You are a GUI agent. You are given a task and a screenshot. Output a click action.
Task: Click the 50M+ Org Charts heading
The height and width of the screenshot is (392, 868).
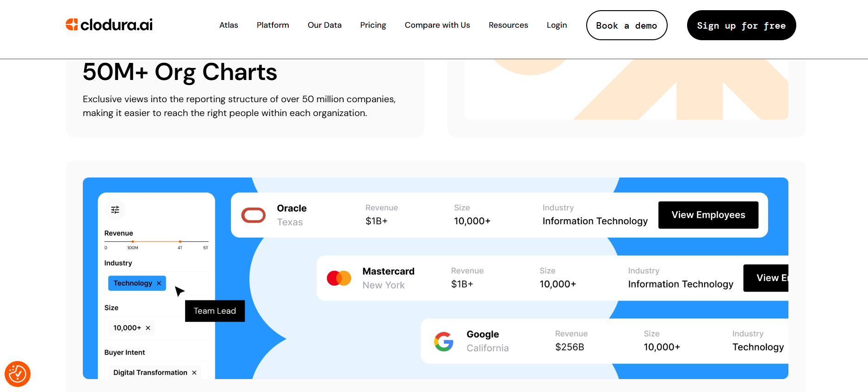tap(180, 73)
